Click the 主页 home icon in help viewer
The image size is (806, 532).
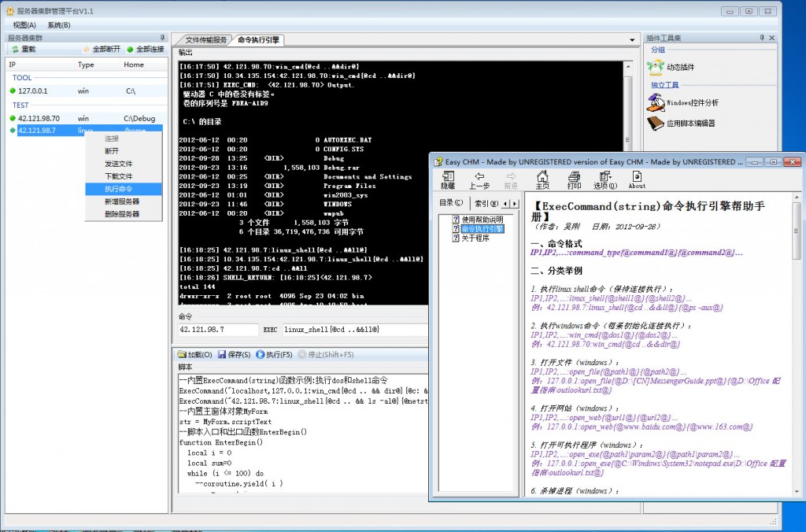click(x=542, y=177)
